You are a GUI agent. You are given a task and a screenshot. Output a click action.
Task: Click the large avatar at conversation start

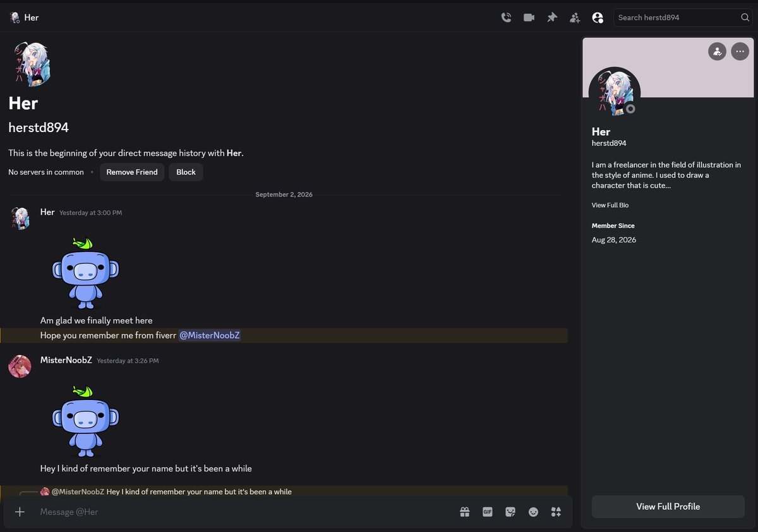[32, 63]
